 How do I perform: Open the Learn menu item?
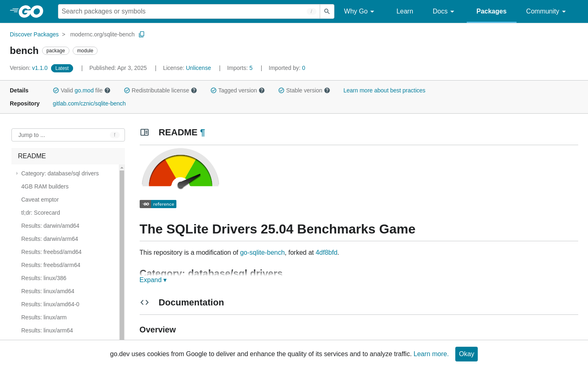click(x=405, y=11)
